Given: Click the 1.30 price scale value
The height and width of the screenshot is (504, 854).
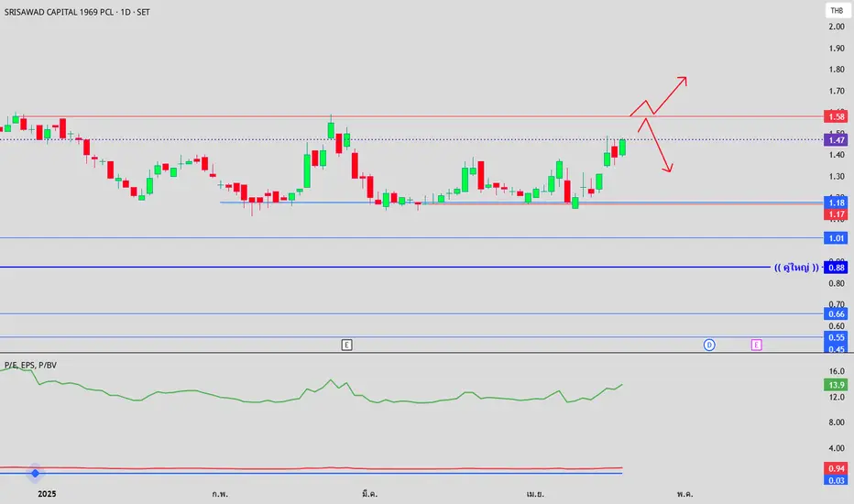Looking at the screenshot, I should tap(837, 177).
